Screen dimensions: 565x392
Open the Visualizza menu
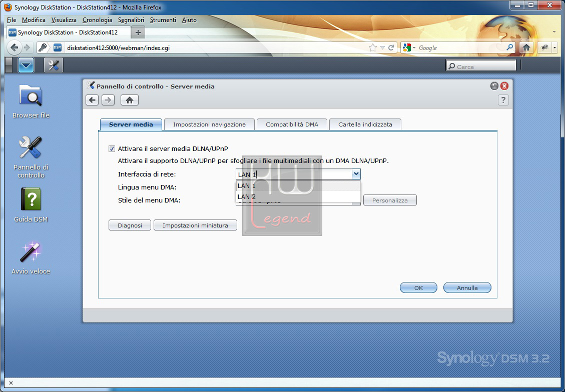64,20
